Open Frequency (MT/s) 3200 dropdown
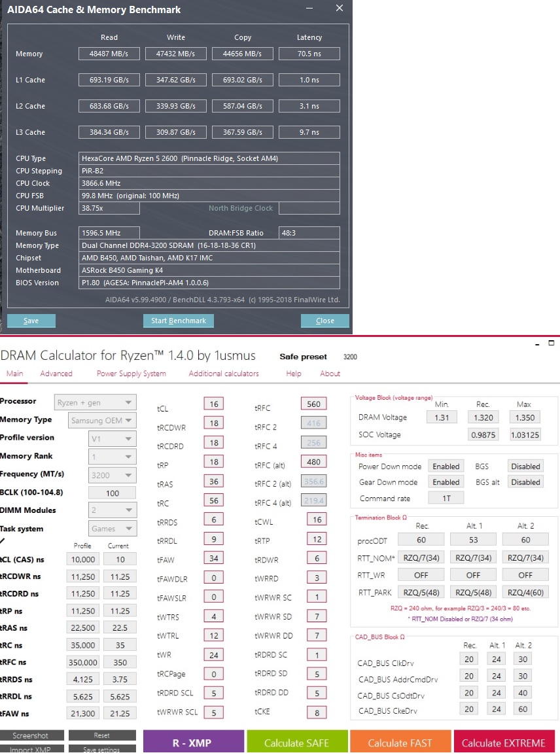This screenshot has height=755, width=560. [x=112, y=475]
